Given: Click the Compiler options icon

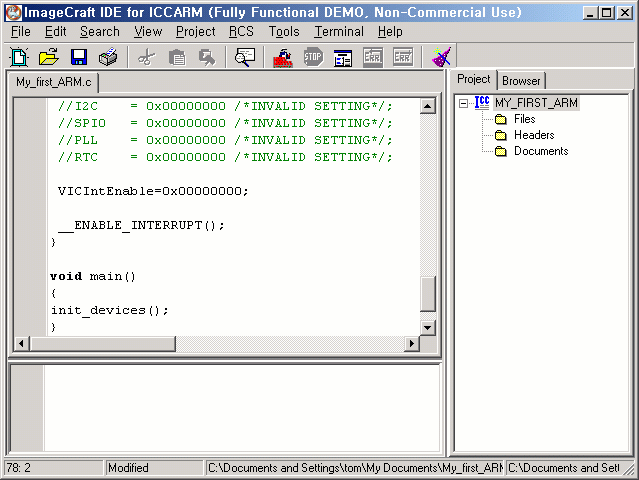Looking at the screenshot, I should click(x=343, y=57).
